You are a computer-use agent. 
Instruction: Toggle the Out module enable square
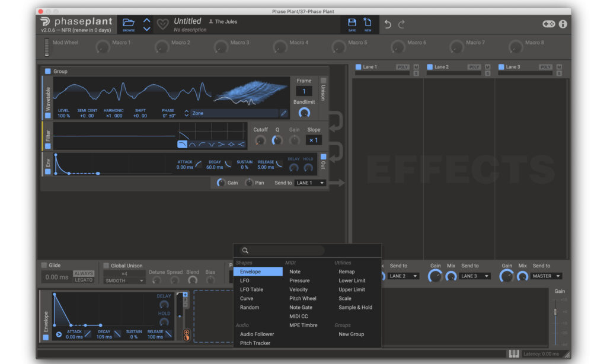(323, 157)
